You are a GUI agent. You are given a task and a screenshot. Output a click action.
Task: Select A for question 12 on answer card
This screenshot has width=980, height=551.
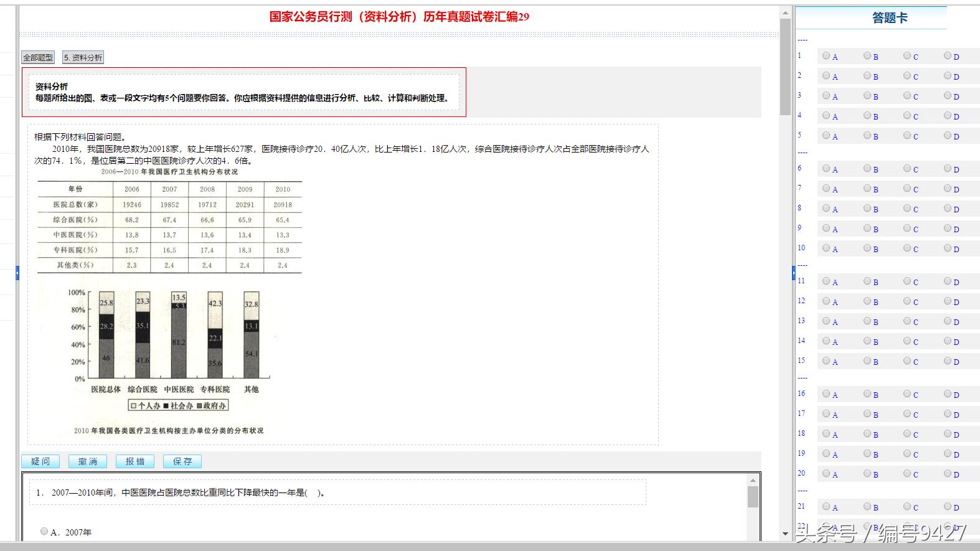(x=826, y=301)
